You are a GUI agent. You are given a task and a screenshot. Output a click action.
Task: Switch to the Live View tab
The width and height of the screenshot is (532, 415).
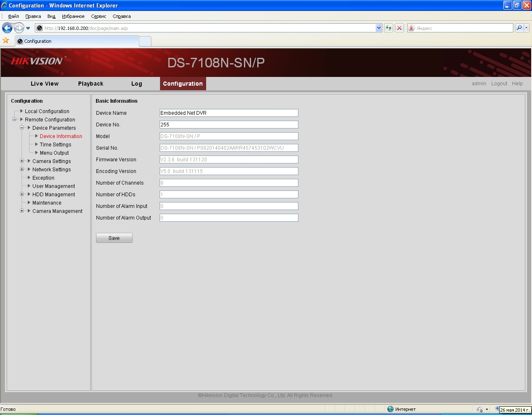[44, 84]
